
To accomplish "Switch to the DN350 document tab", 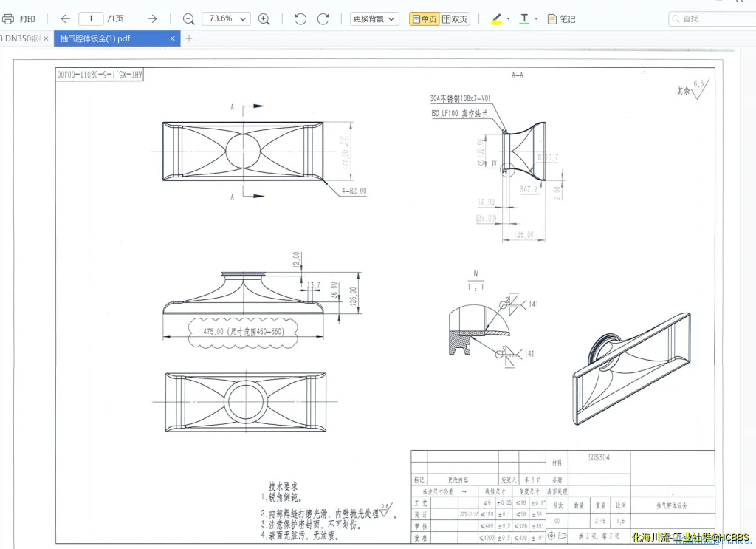I will click(20, 38).
